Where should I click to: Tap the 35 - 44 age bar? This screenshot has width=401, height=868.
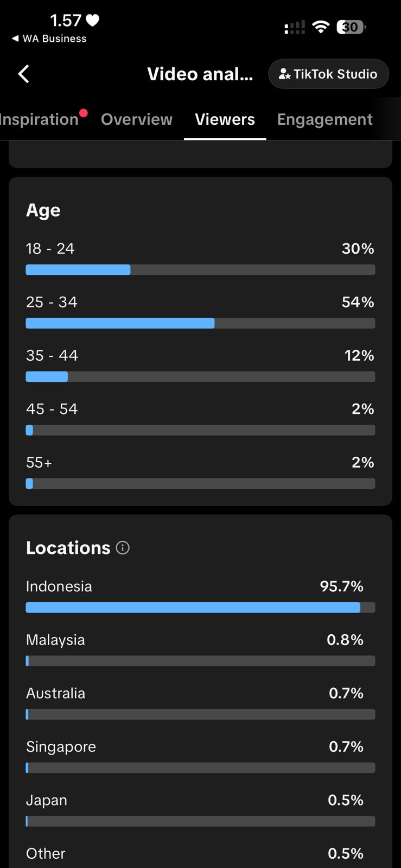(x=200, y=376)
